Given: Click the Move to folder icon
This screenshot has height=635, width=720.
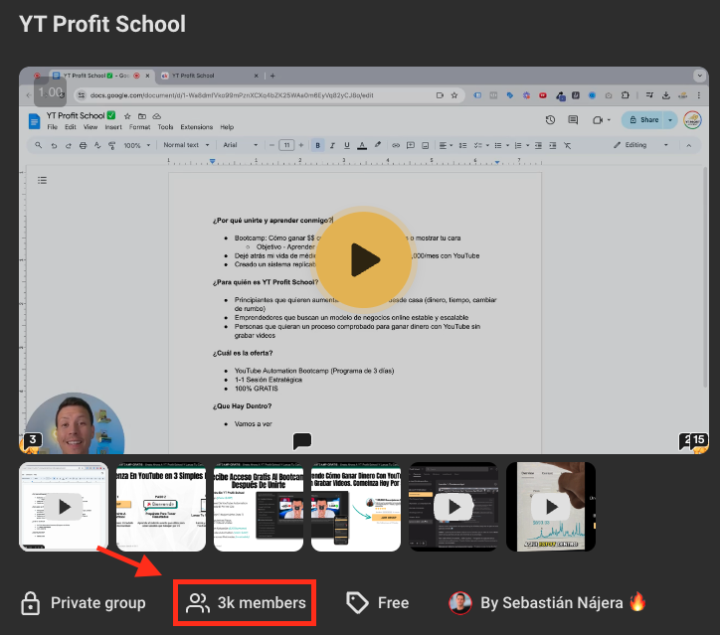Looking at the screenshot, I should pos(142,116).
